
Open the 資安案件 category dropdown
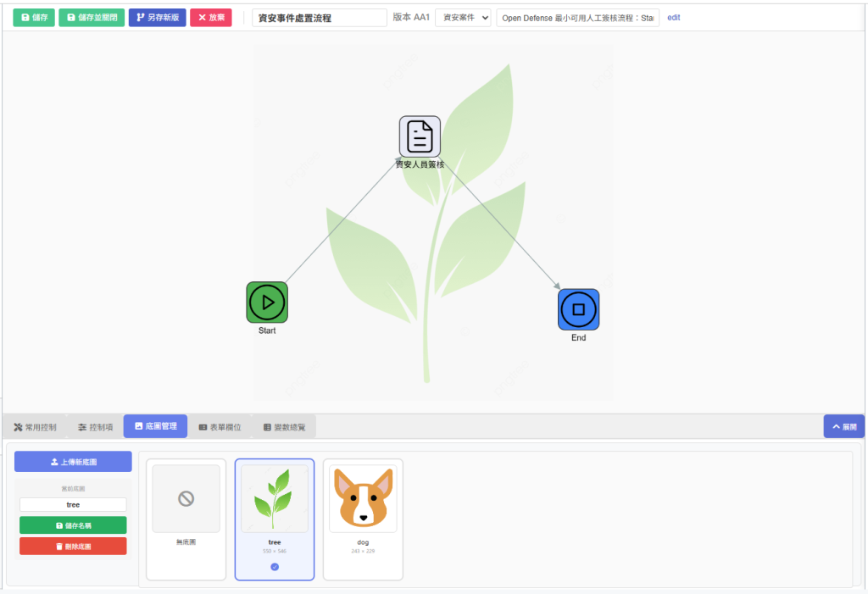pyautogui.click(x=463, y=18)
